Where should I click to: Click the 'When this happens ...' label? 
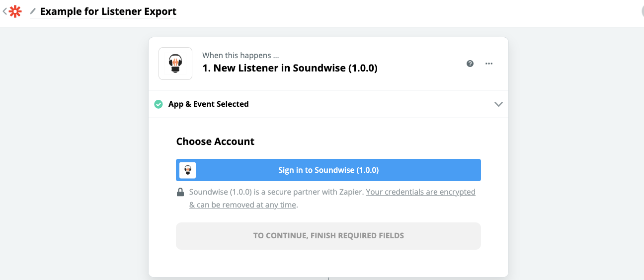point(241,56)
